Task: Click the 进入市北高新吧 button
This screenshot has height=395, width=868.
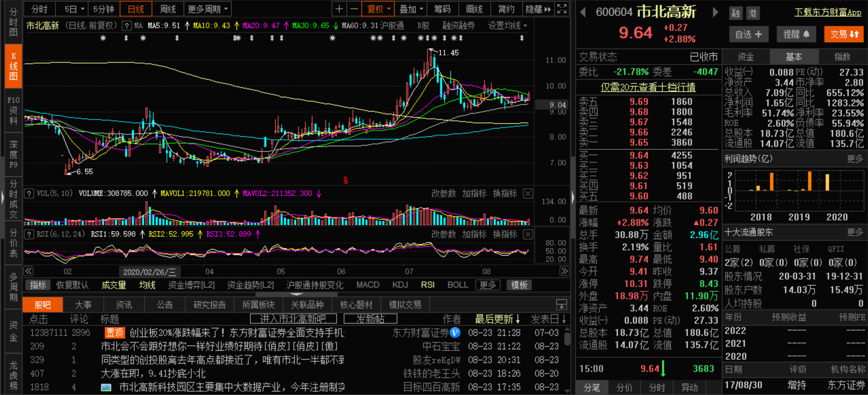Action: click(x=293, y=319)
